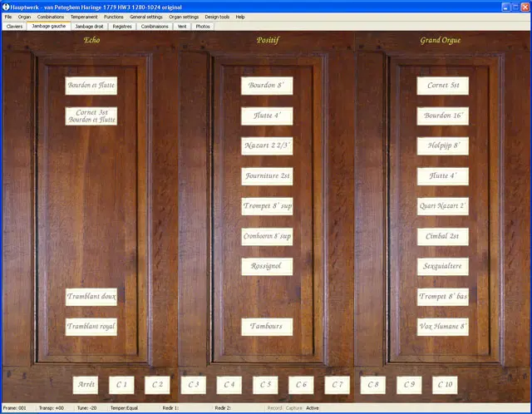Select combination C 5

pos(265,385)
